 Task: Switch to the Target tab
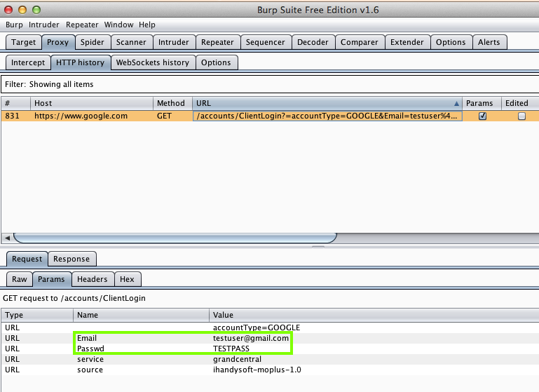[23, 42]
